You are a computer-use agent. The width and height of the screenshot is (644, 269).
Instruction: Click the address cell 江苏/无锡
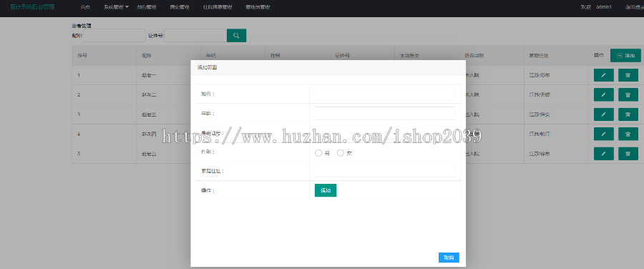click(x=540, y=95)
